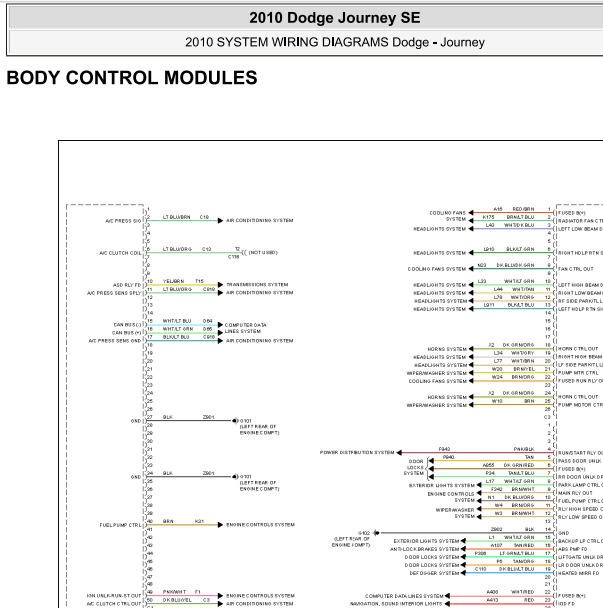The width and height of the screenshot is (603, 608).
Task: Select the 'A/C PRESS SENS SPLY' label
Action: click(x=114, y=293)
